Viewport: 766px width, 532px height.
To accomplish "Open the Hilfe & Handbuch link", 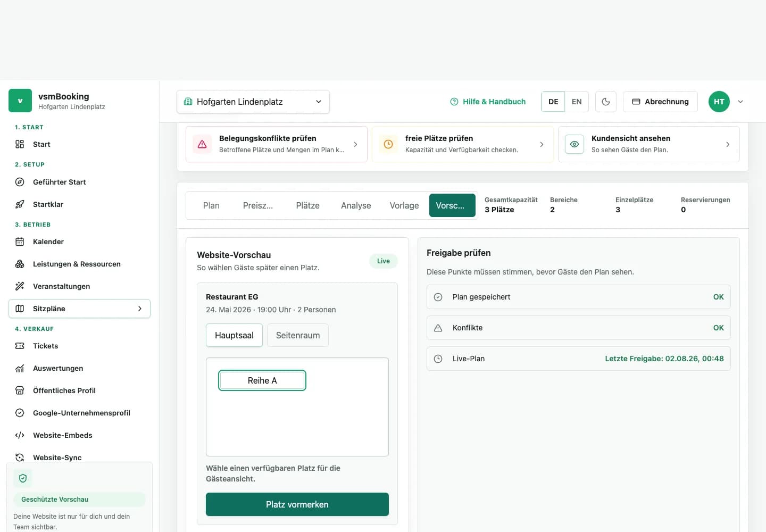I will click(x=488, y=102).
